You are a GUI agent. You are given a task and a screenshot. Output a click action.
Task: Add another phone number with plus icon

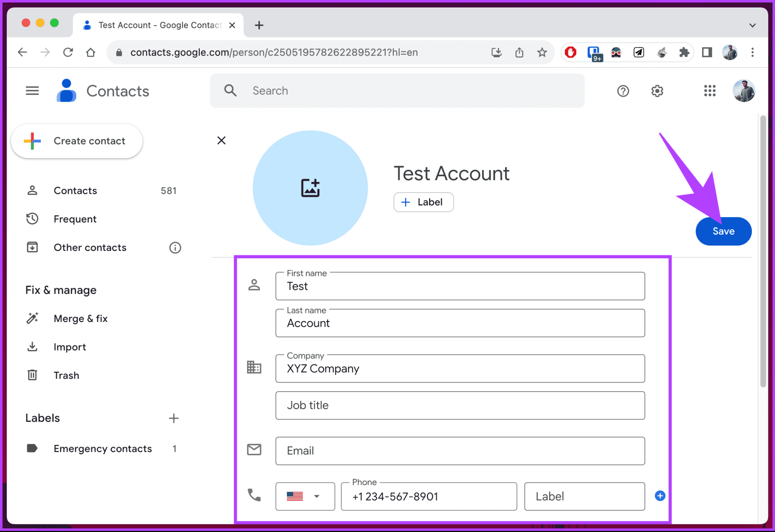660,496
